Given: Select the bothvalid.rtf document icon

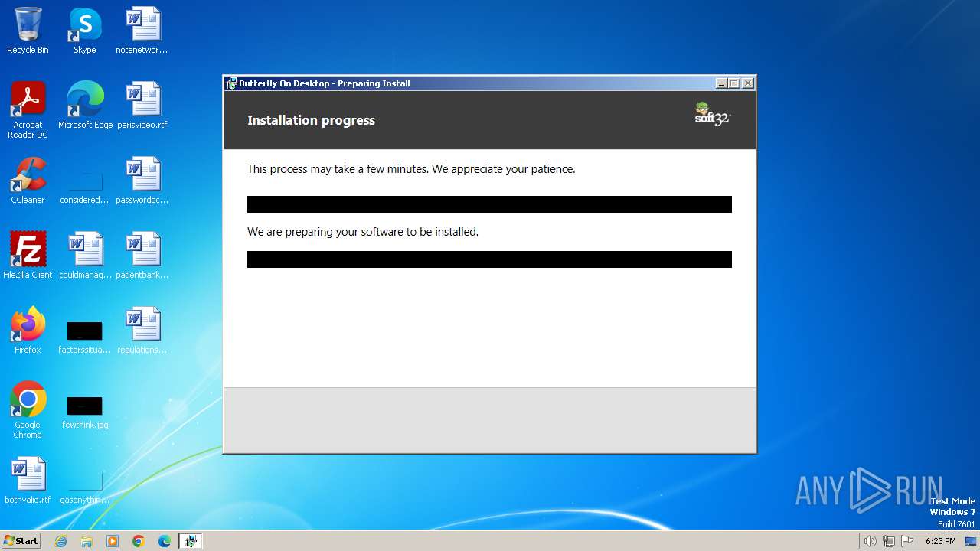Looking at the screenshot, I should 28,481.
